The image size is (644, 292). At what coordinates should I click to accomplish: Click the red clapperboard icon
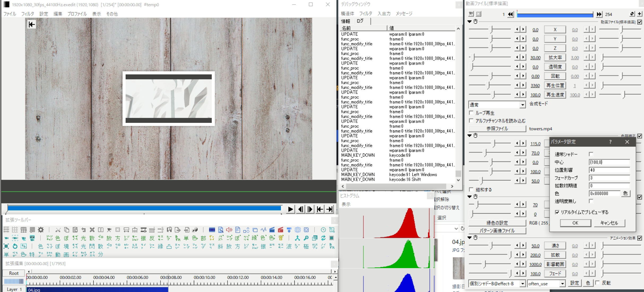281,230
